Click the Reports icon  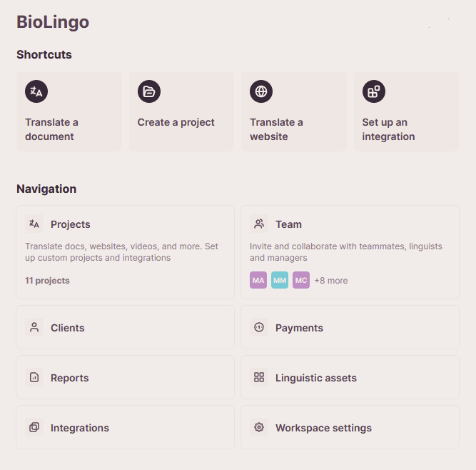34,378
